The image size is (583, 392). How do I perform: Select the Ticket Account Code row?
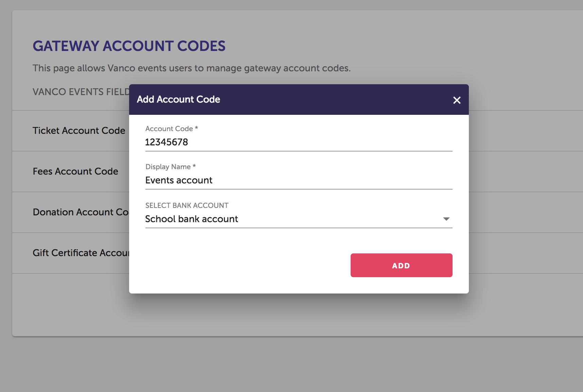79,131
